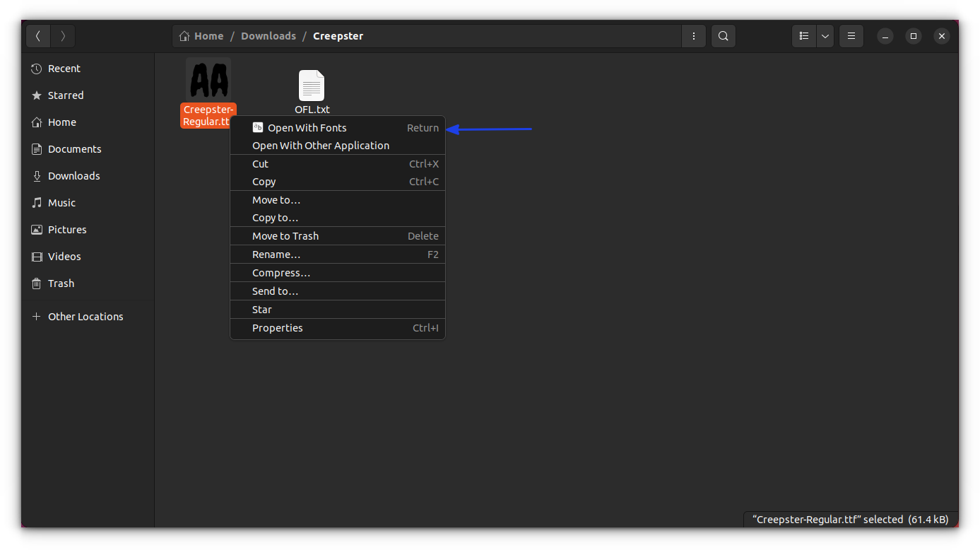Open the view options dropdown arrow
Image resolution: width=980 pixels, height=550 pixels.
pyautogui.click(x=825, y=35)
